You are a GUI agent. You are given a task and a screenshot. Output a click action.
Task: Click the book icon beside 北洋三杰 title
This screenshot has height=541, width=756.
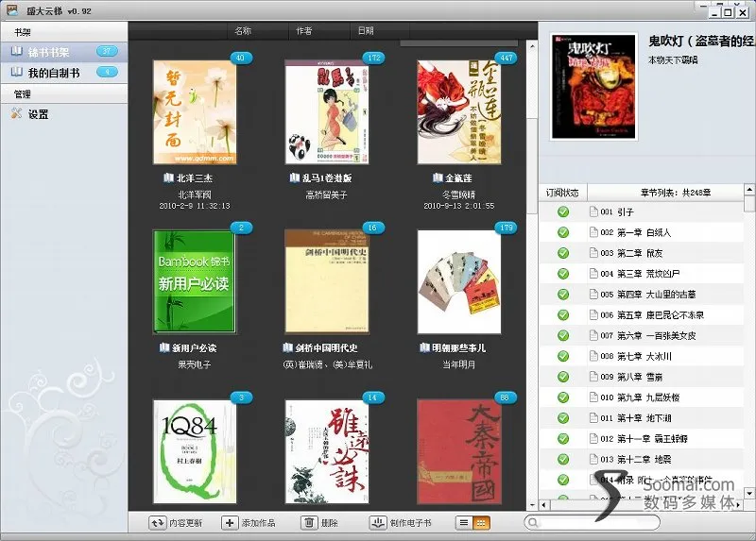pyautogui.click(x=169, y=178)
